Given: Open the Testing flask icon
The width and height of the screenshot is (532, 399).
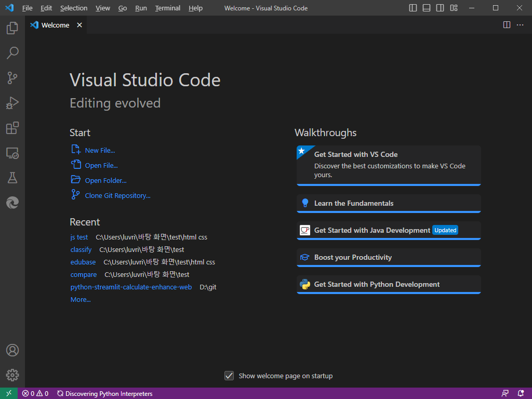Looking at the screenshot, I should (x=12, y=178).
